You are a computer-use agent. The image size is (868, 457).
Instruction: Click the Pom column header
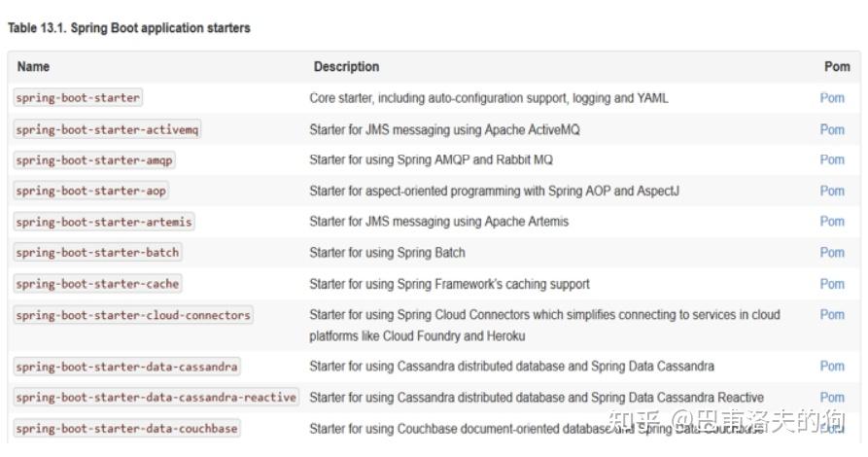pyautogui.click(x=837, y=66)
